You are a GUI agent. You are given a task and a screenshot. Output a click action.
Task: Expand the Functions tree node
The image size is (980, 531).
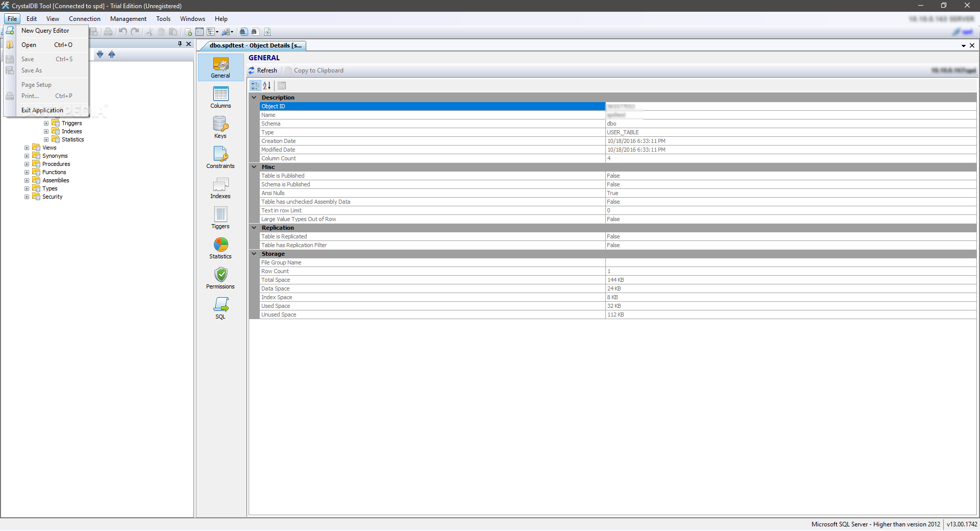point(27,172)
